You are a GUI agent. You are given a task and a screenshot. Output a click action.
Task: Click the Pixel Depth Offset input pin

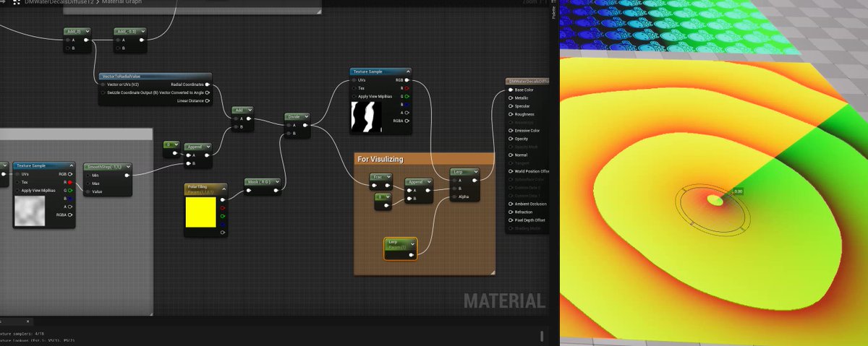511,220
